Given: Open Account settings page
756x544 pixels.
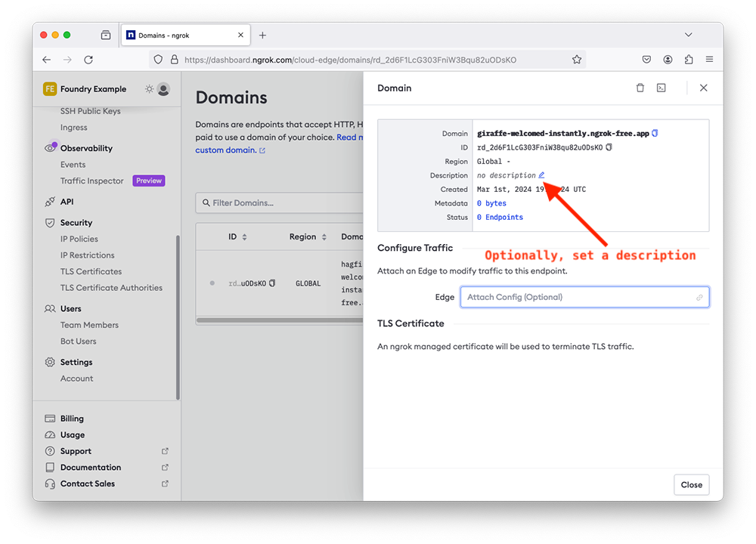Looking at the screenshot, I should [x=76, y=379].
